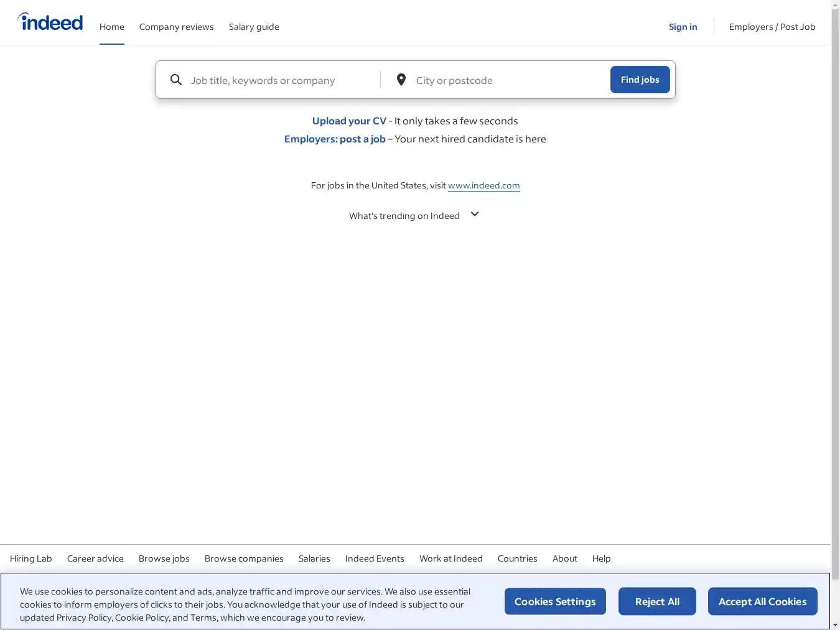The width and height of the screenshot is (840, 630).
Task: Visit www.indeed.com link
Action: pyautogui.click(x=483, y=185)
